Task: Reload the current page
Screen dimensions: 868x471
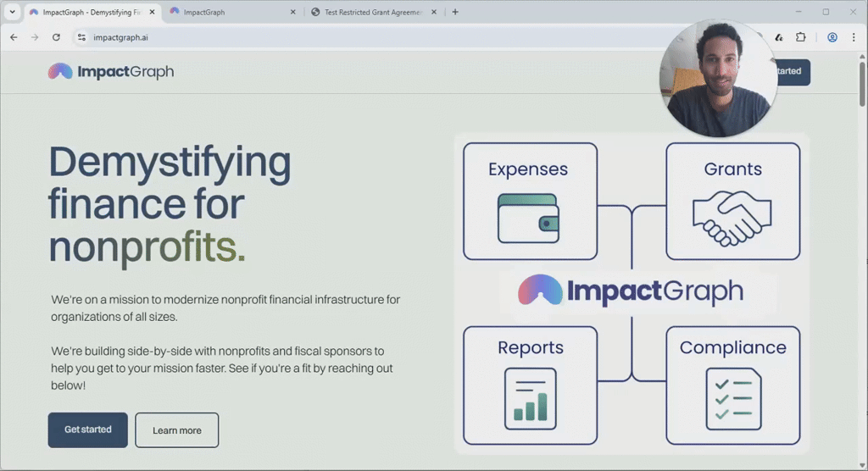Action: click(x=56, y=37)
